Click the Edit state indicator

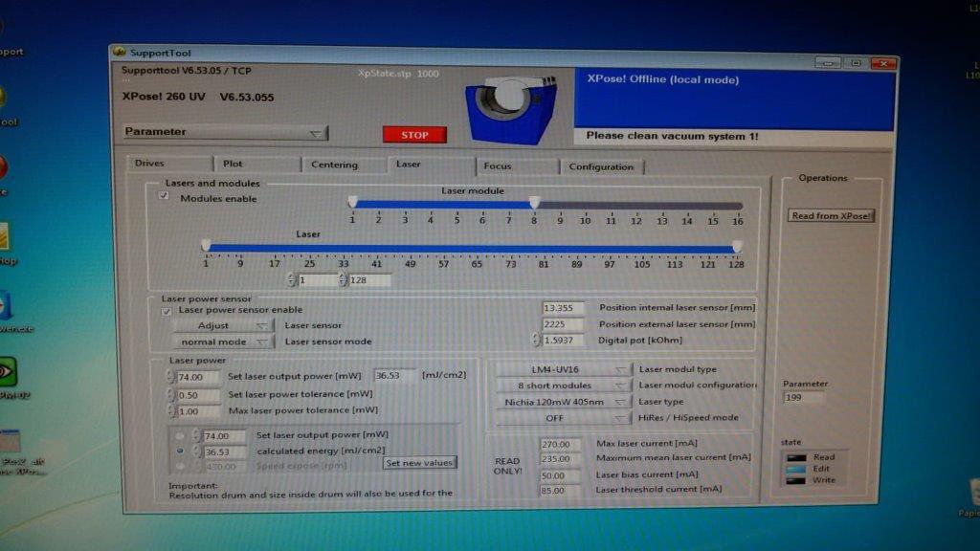tap(793, 469)
